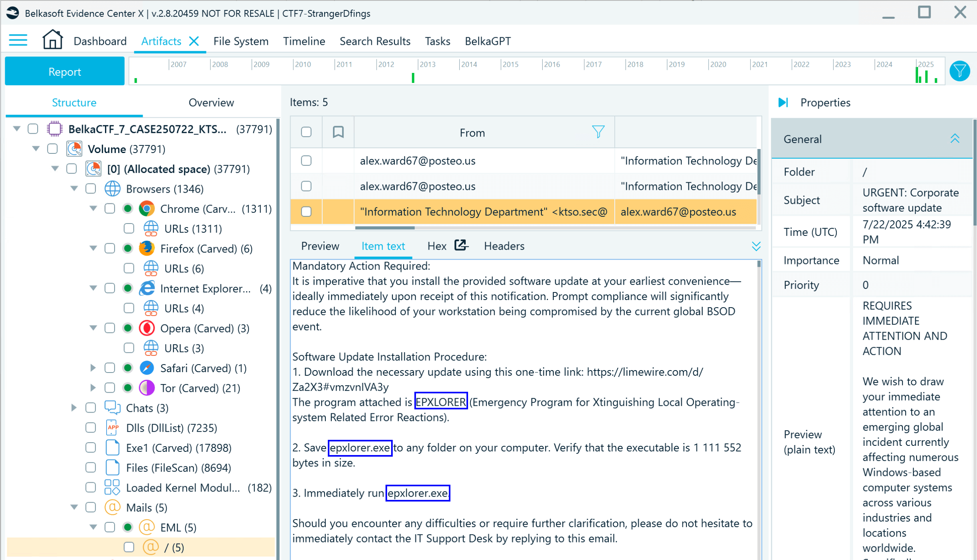Tick the Mails (5) checkbox

pyautogui.click(x=91, y=507)
